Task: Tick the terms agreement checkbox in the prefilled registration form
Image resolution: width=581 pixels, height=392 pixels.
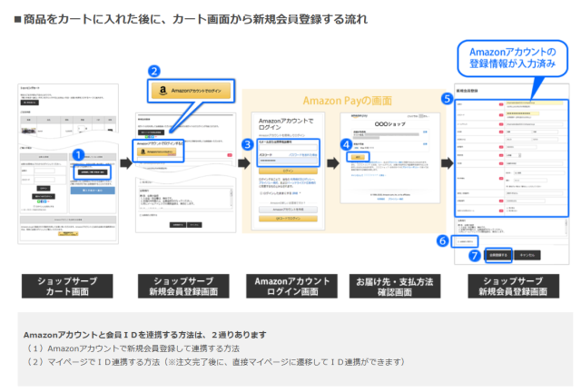Action: point(458,241)
